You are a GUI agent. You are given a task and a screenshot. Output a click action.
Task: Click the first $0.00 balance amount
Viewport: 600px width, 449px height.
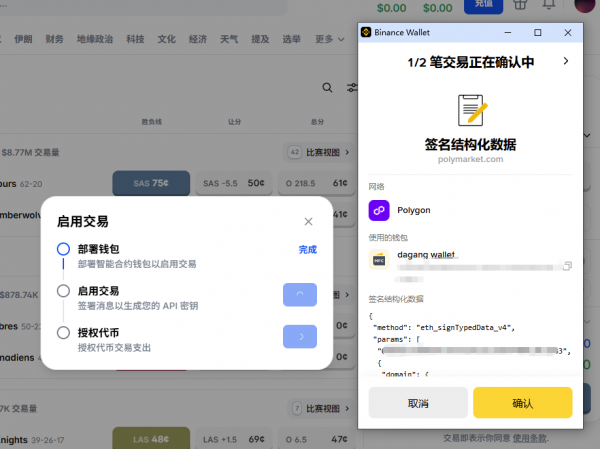(x=391, y=8)
